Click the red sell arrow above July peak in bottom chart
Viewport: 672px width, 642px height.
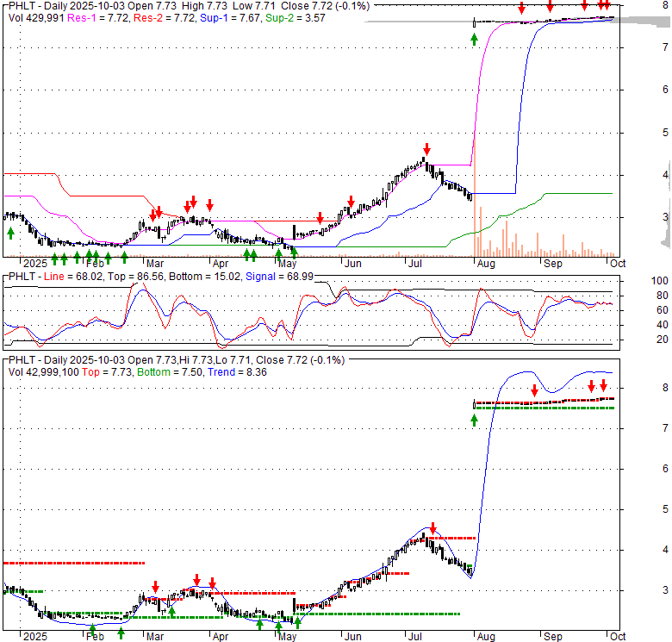[x=432, y=527]
